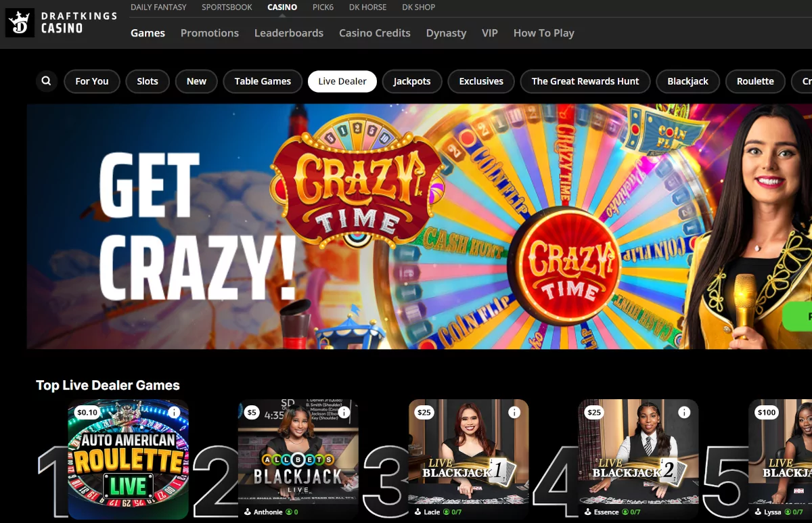Filter by Jackpots category
812x523 pixels.
tap(412, 81)
